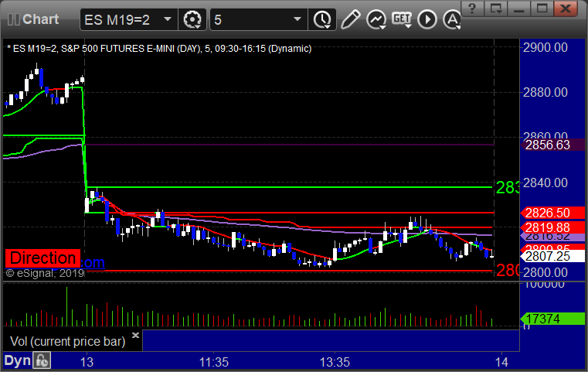
Task: Open the studies line chart icon
Action: click(x=376, y=18)
